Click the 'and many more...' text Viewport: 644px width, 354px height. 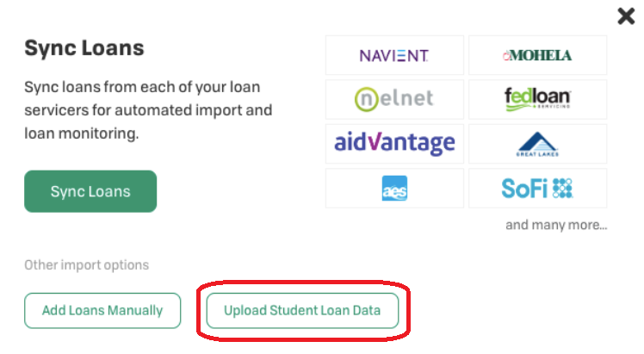pos(556,225)
